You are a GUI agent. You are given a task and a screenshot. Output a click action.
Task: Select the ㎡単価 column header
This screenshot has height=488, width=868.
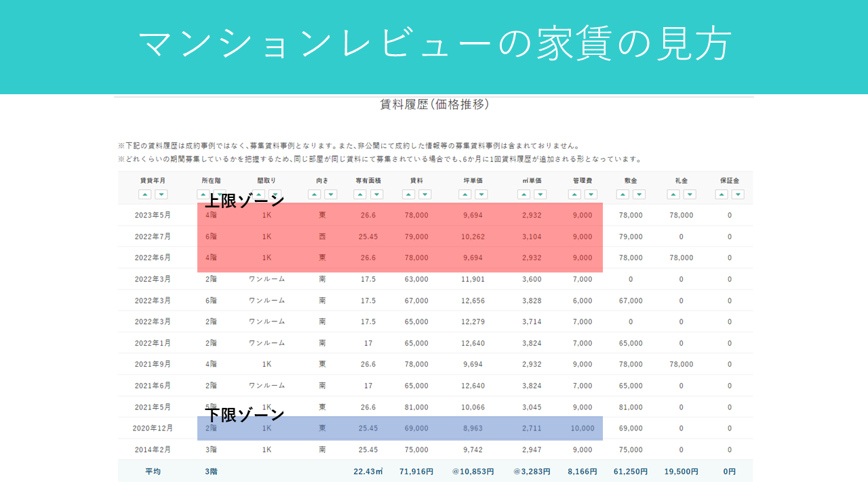pos(532,181)
